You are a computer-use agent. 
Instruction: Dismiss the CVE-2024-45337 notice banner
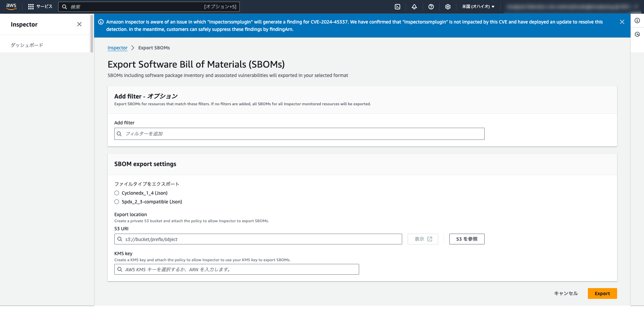point(622,22)
